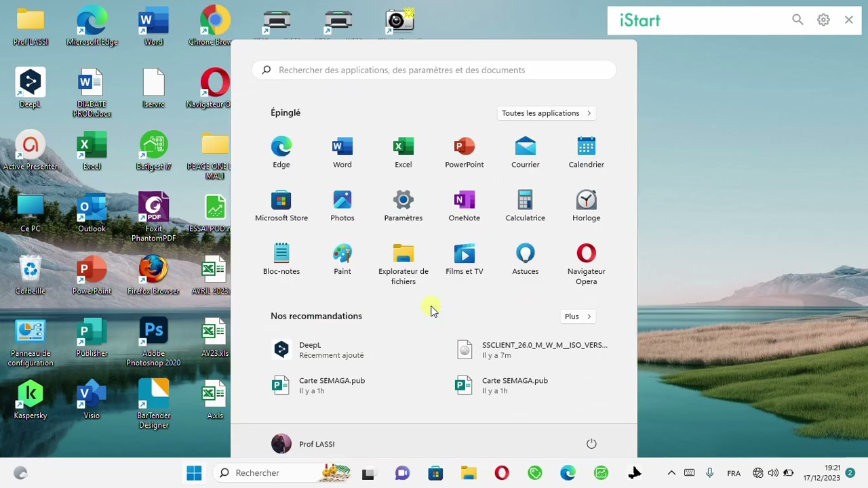Open Bloc-notes from pinned apps
The width and height of the screenshot is (868, 488).
(x=281, y=260)
